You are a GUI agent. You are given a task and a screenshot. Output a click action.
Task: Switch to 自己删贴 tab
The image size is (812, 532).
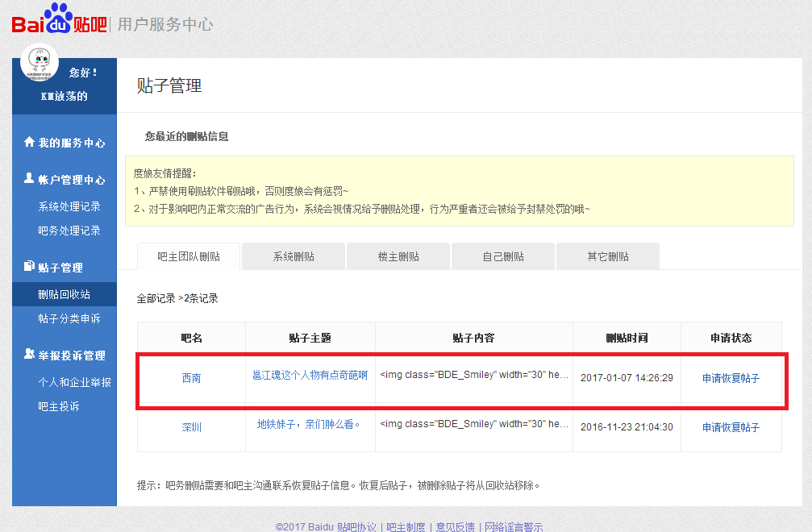pos(503,256)
